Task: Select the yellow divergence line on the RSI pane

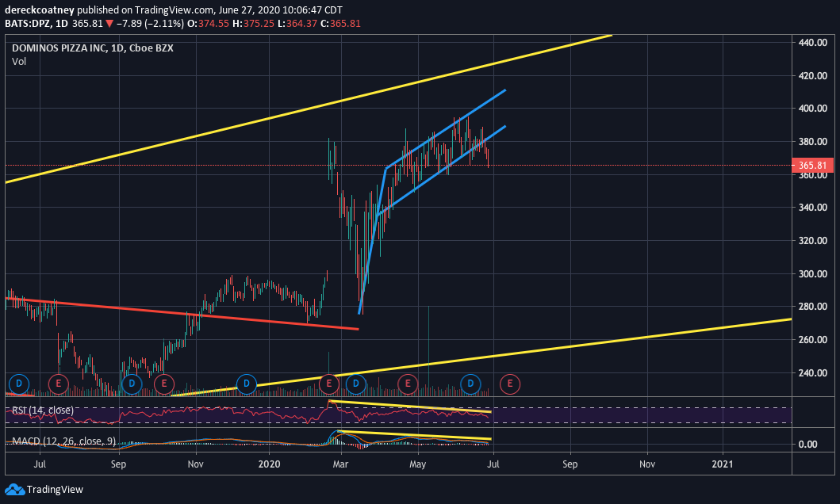Action: point(410,406)
